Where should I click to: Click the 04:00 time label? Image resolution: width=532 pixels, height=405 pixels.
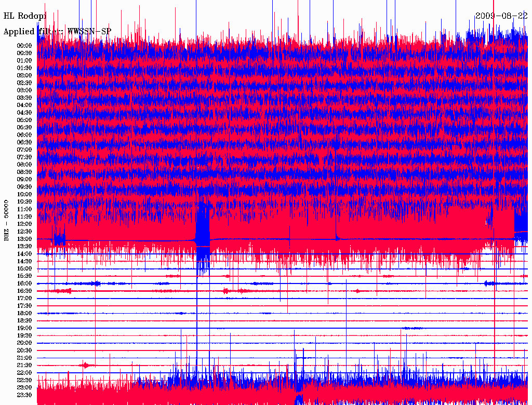(x=24, y=105)
